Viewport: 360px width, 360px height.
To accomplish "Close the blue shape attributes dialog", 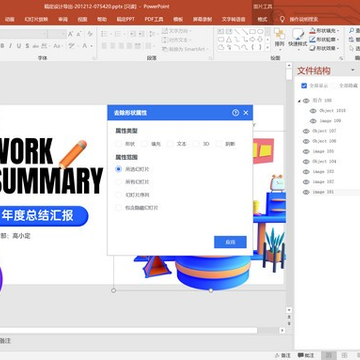I will click(246, 113).
